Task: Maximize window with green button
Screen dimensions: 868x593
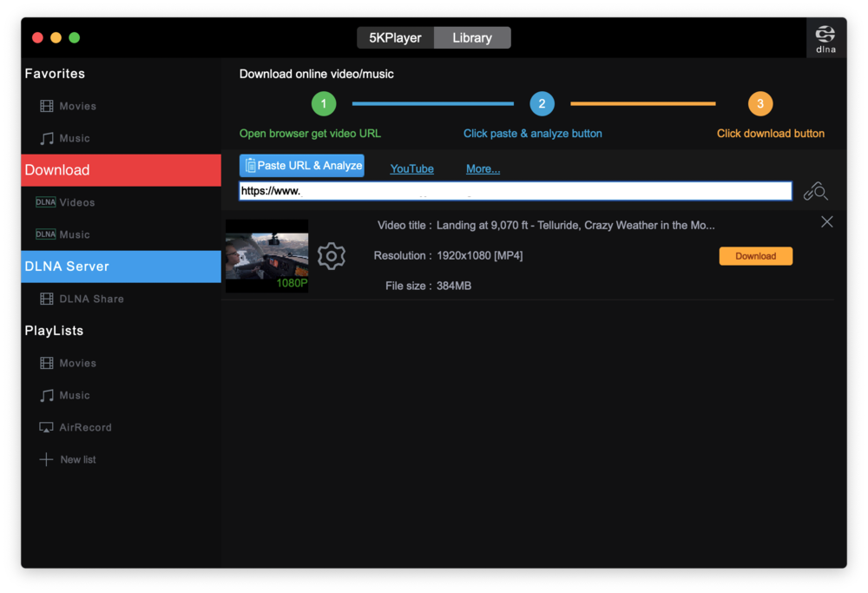Action: click(x=74, y=37)
